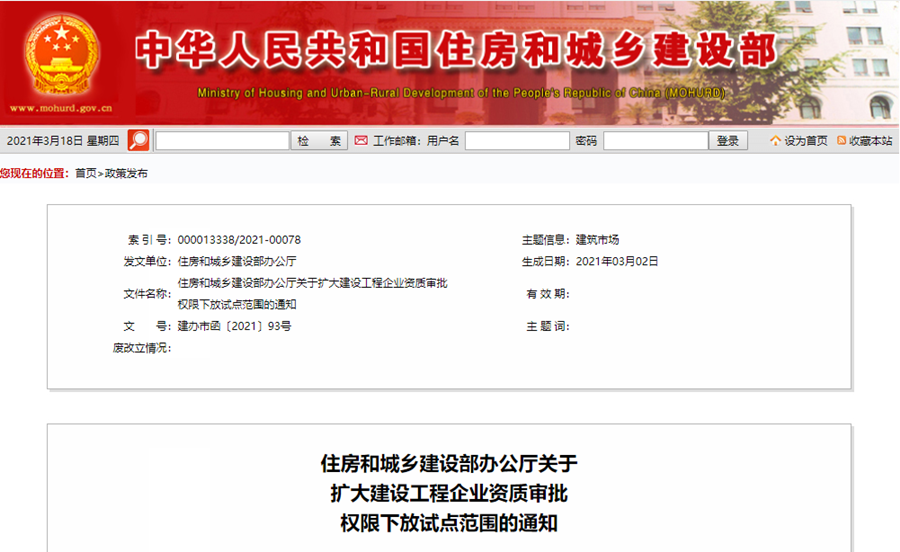900x552 pixels.
Task: Click the 您现在的位置 label
Action: pos(34,173)
